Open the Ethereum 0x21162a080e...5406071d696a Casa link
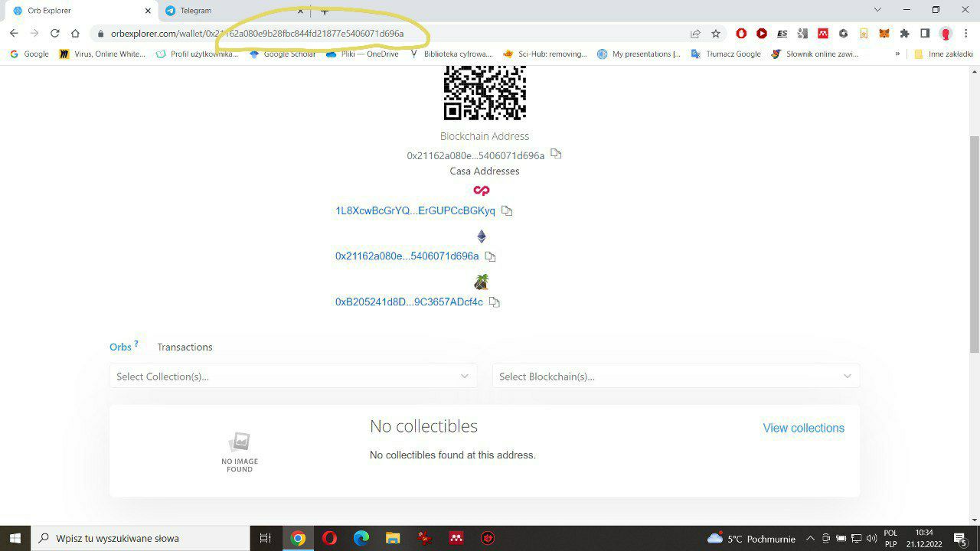Image resolution: width=980 pixels, height=551 pixels. point(407,256)
